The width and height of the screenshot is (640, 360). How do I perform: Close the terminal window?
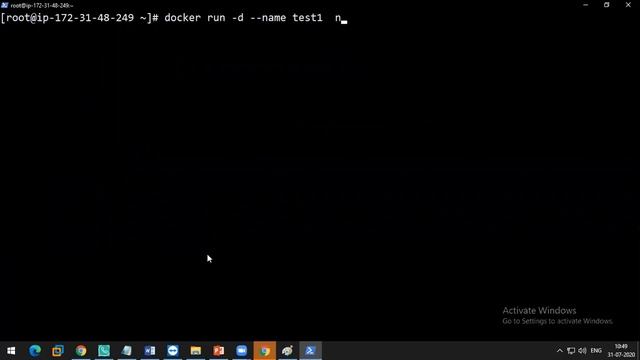coord(628,5)
